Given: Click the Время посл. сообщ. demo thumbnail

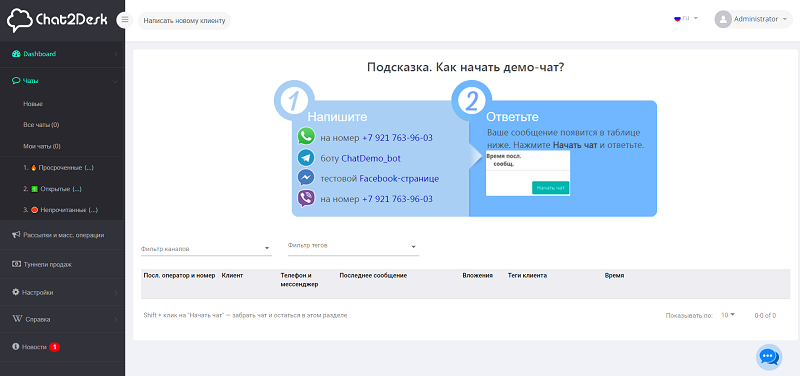Looking at the screenshot, I should 528,173.
